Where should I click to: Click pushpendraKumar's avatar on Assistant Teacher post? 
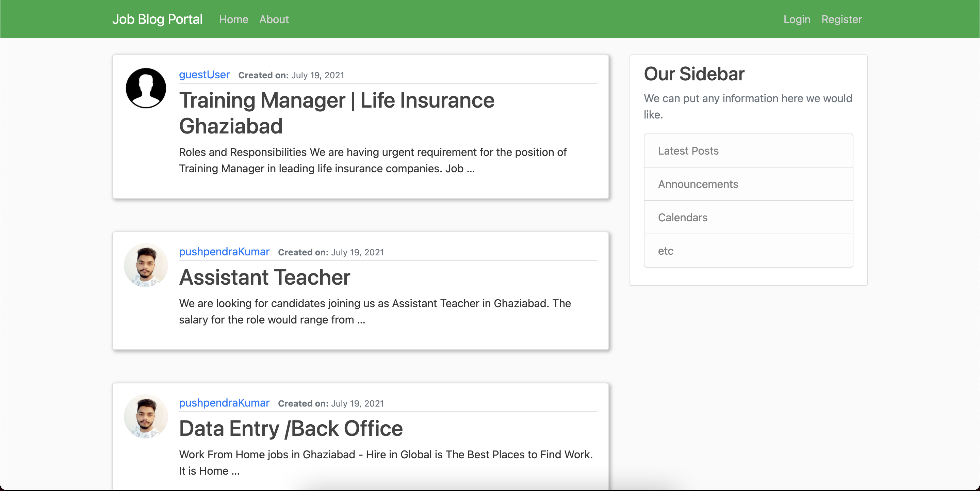tap(146, 265)
